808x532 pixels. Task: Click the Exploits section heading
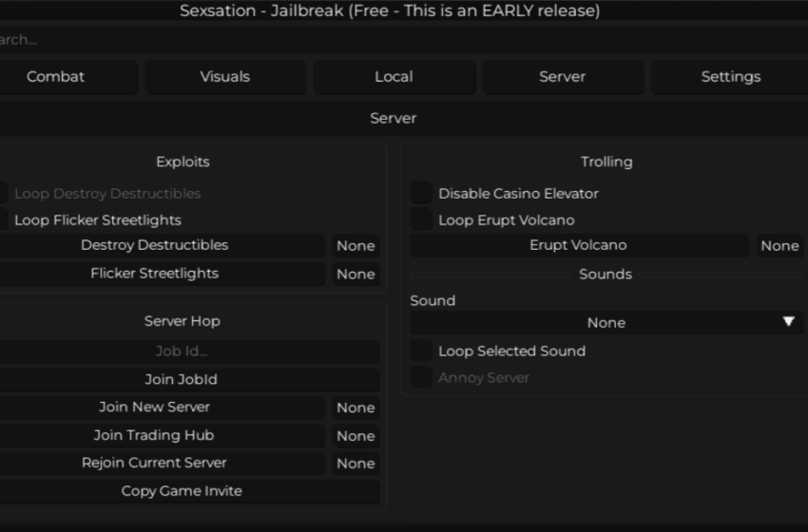point(183,161)
